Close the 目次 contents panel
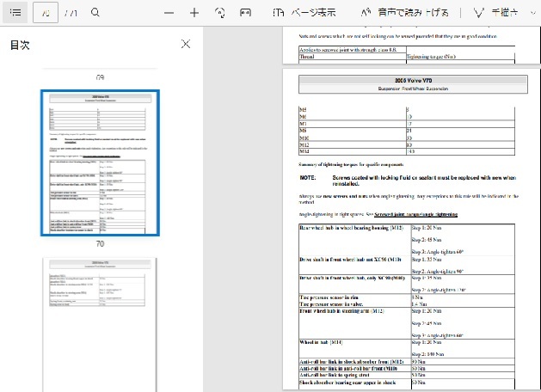 pos(186,44)
